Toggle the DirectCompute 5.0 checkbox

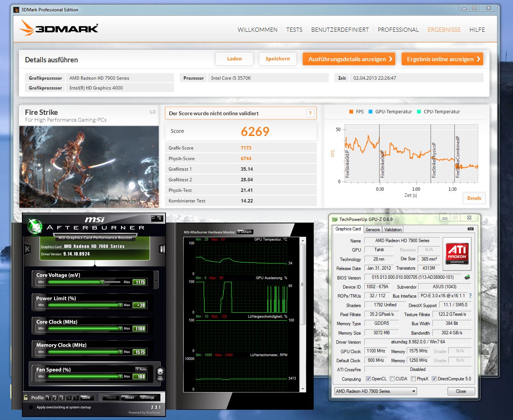[434, 379]
